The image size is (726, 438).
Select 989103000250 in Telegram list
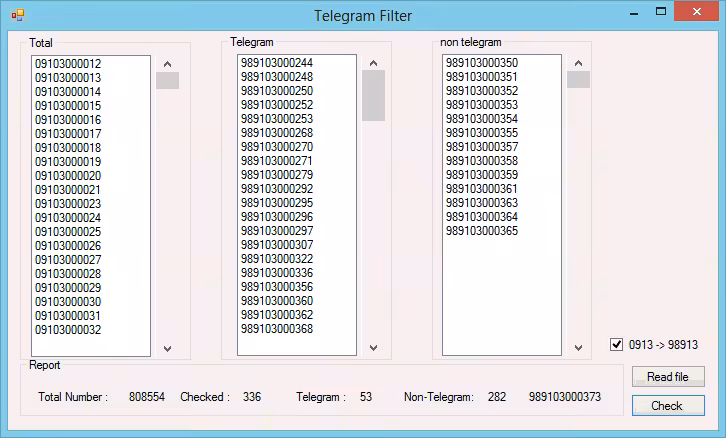[277, 90]
